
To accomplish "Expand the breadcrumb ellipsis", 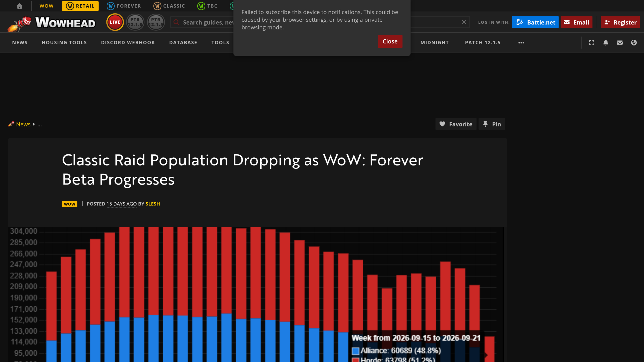I will (x=39, y=124).
